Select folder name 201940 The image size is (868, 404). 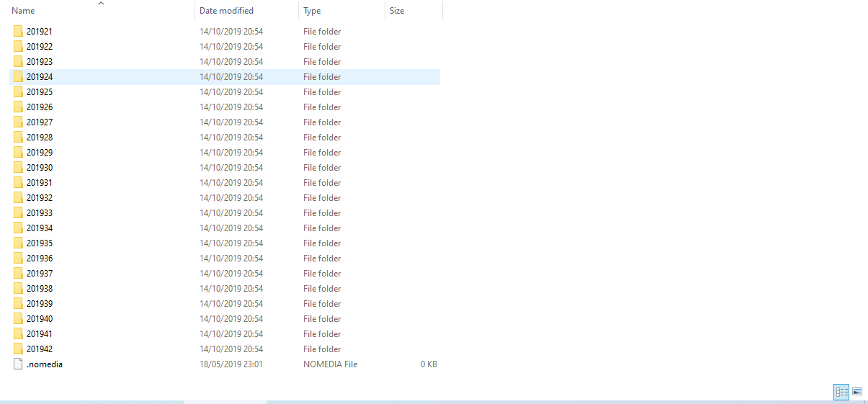click(x=40, y=319)
